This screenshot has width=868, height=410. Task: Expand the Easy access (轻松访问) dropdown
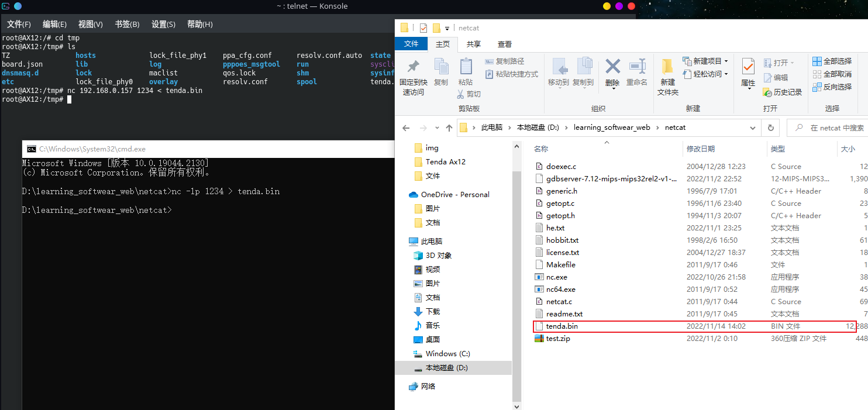(726, 74)
